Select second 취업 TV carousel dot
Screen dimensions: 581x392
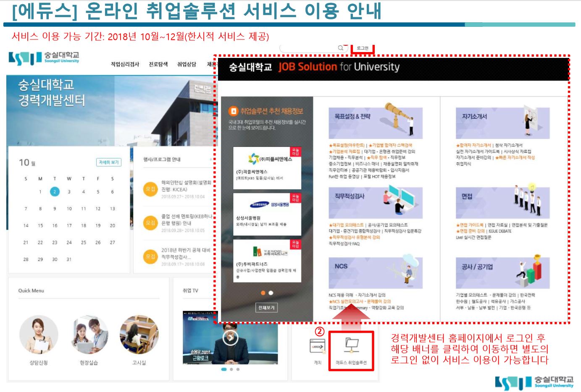point(231,369)
